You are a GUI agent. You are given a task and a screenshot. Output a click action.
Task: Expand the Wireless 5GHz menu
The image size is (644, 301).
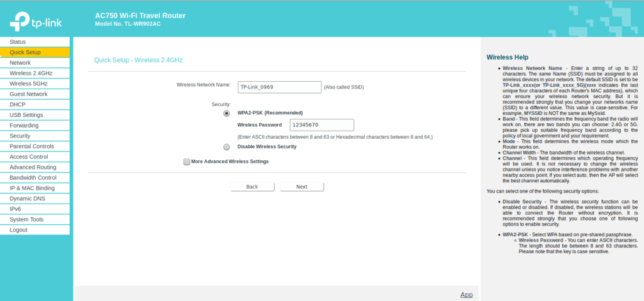pyautogui.click(x=28, y=84)
